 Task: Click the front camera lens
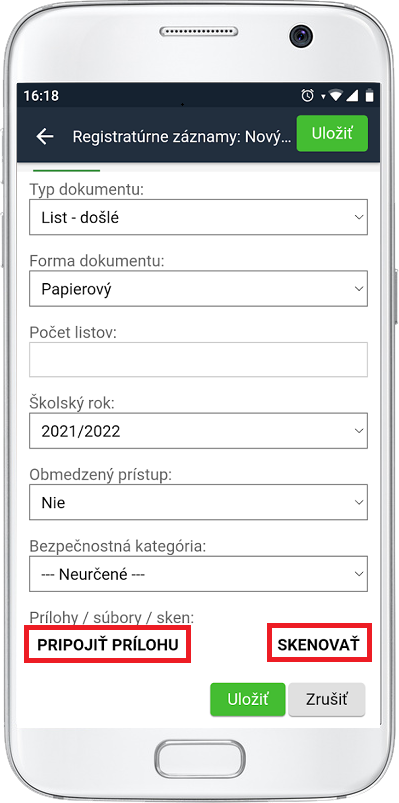pos(301,35)
